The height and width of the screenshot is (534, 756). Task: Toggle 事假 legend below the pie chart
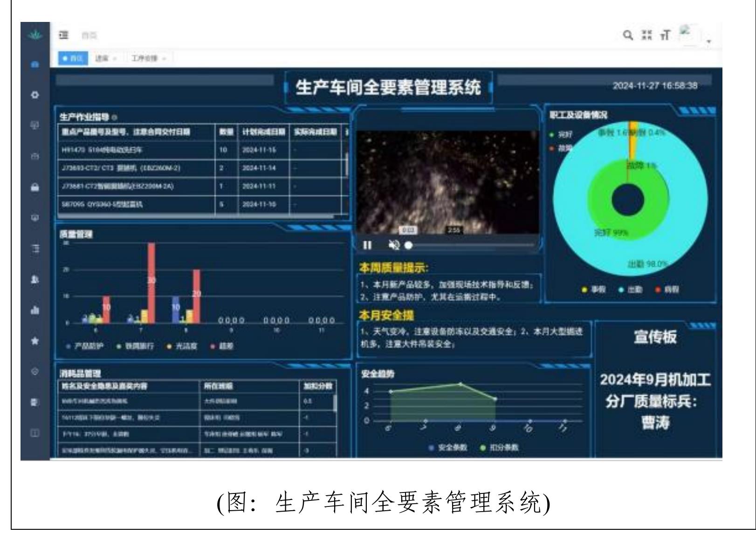593,290
